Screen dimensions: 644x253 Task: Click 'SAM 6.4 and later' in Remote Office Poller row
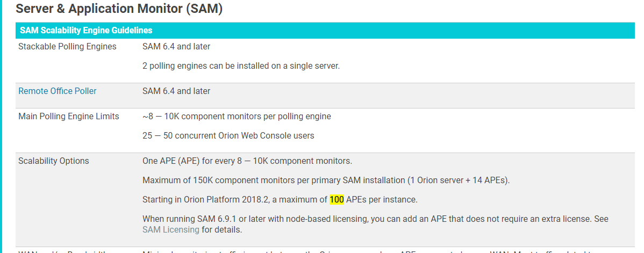point(176,91)
